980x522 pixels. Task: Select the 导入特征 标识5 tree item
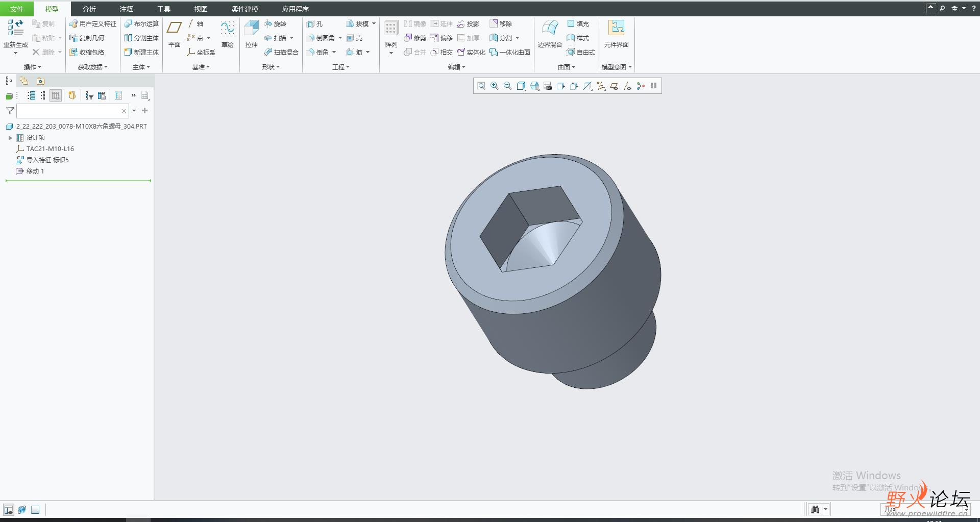pyautogui.click(x=42, y=160)
